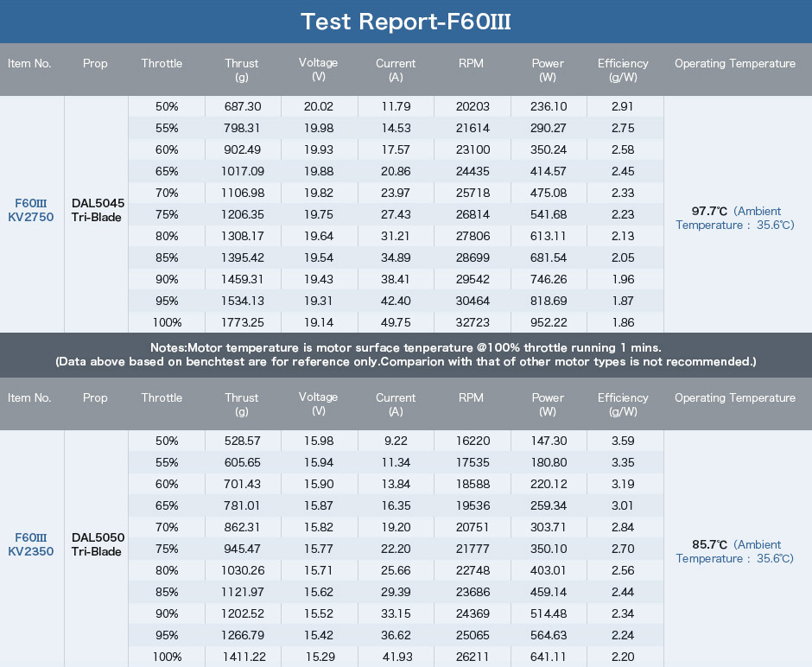The height and width of the screenshot is (667, 812).
Task: Click the notes line about motor temperature
Action: click(x=405, y=347)
